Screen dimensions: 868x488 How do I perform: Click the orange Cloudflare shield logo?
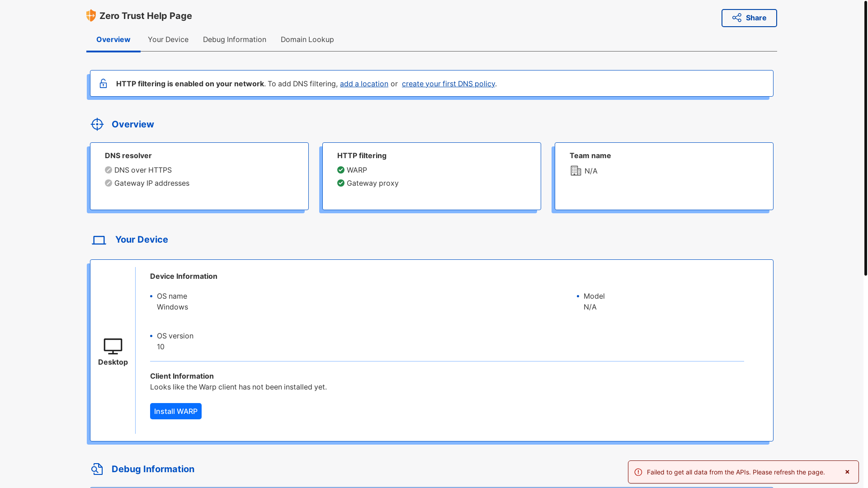91,15
